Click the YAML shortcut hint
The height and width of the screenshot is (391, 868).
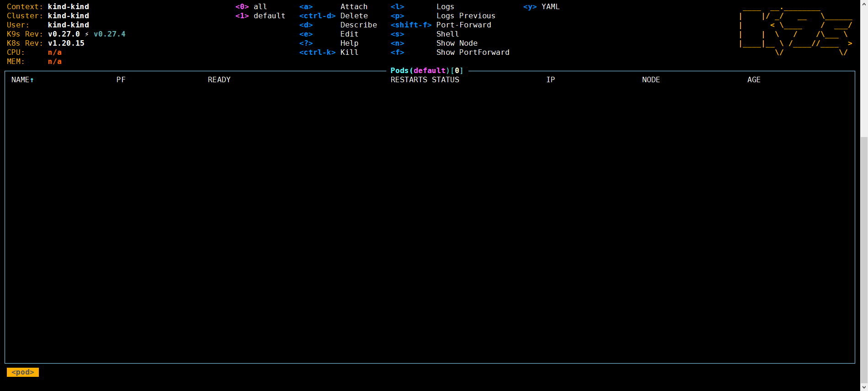550,7
